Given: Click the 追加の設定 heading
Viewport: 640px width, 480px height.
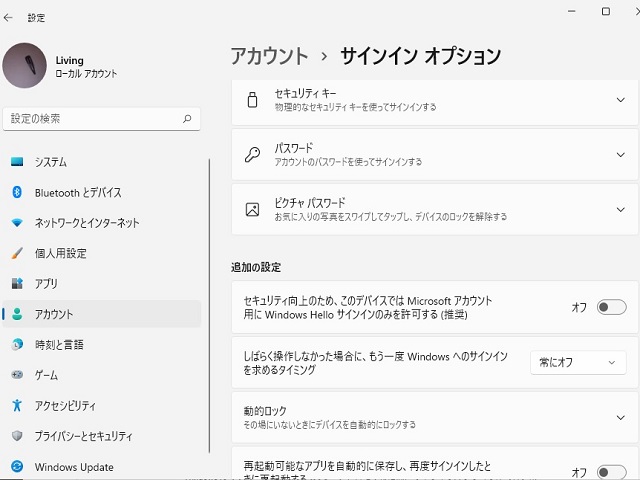Looking at the screenshot, I should [x=256, y=267].
